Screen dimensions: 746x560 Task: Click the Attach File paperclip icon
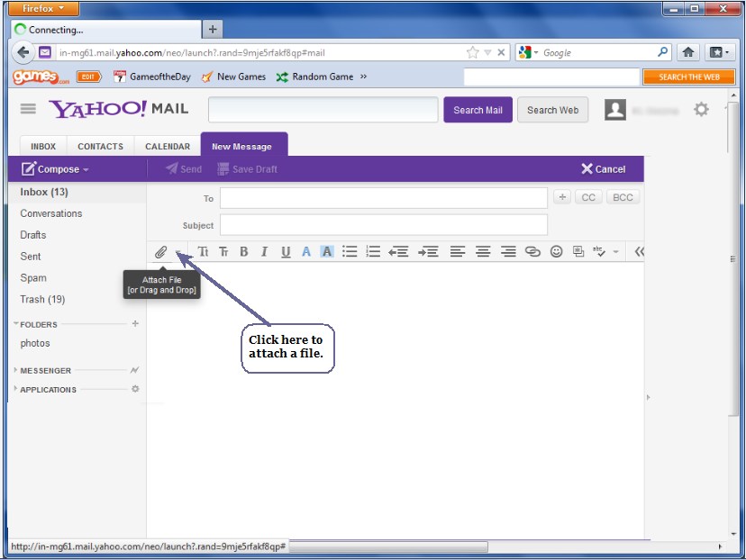click(x=162, y=251)
